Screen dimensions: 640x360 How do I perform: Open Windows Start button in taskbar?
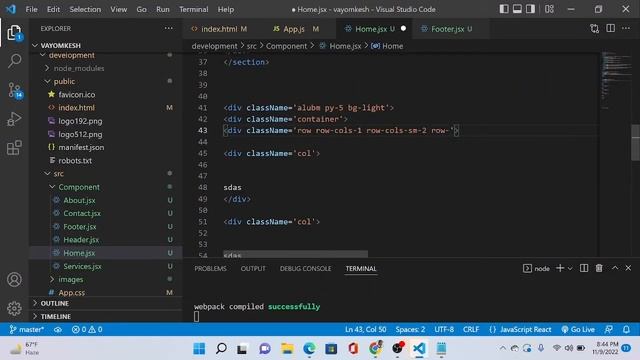(x=199, y=348)
